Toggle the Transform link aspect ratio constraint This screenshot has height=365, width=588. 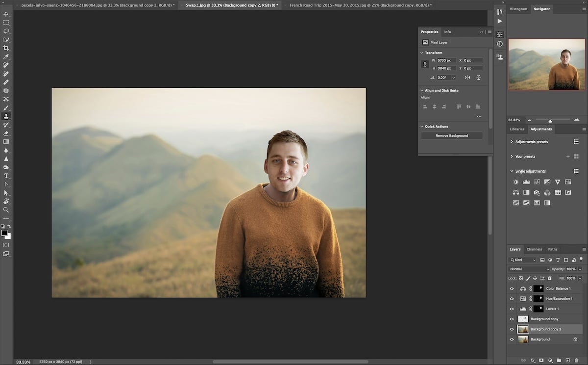coord(425,64)
